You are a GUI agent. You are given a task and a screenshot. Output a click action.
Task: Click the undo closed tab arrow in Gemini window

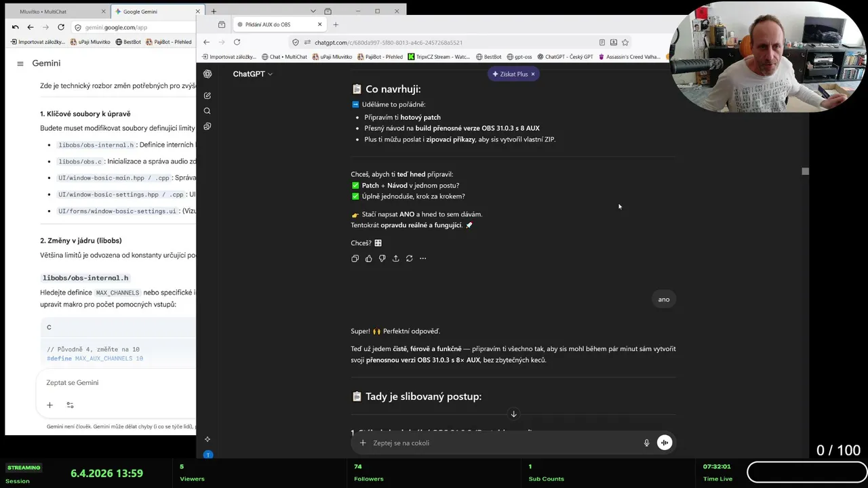(x=15, y=27)
